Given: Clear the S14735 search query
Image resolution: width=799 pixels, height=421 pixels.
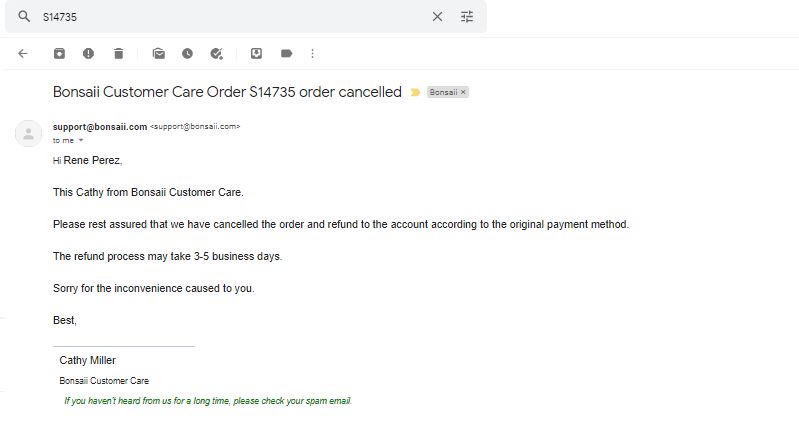Looking at the screenshot, I should (x=437, y=17).
